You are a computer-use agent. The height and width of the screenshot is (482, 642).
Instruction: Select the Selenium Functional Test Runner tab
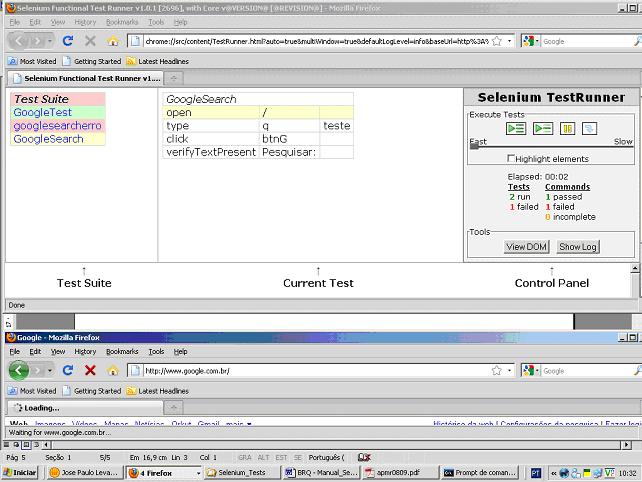click(86, 78)
